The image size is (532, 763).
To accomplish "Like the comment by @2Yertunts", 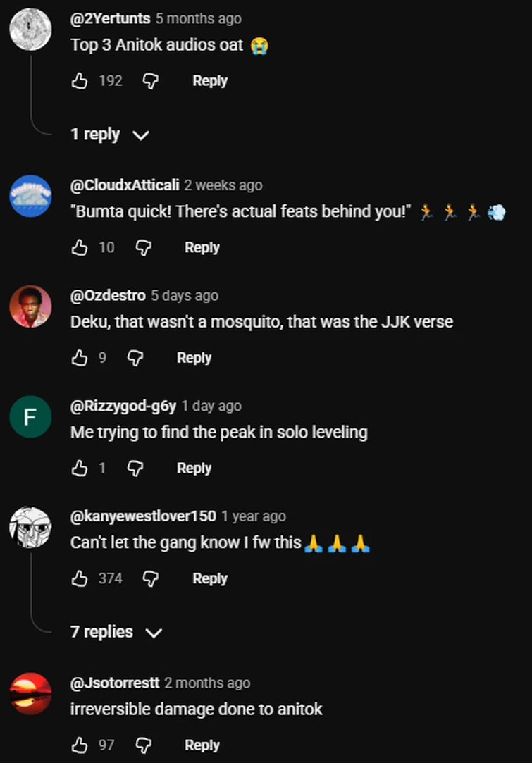I will tap(80, 81).
